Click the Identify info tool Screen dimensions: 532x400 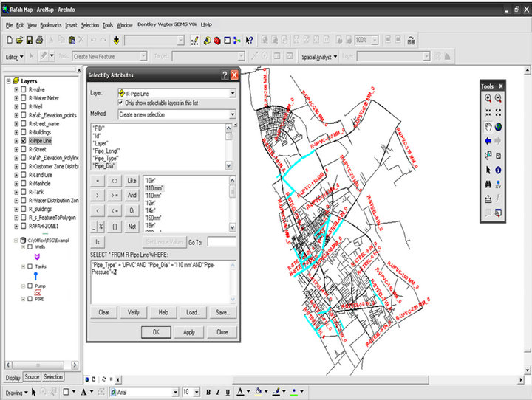[499, 170]
